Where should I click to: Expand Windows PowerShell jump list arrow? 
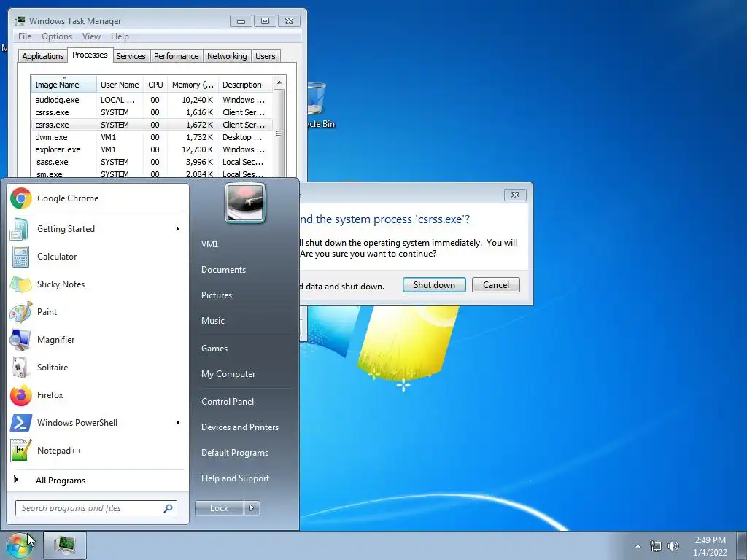pos(178,423)
